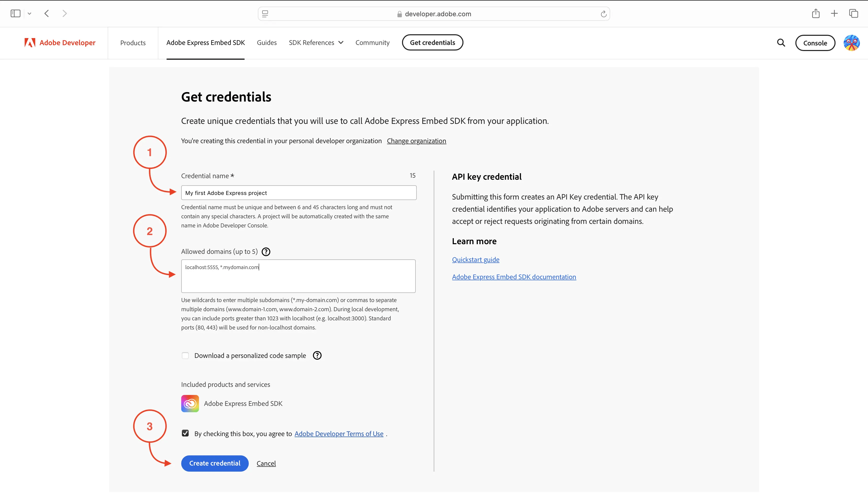
Task: Open the Community nav item
Action: (372, 42)
